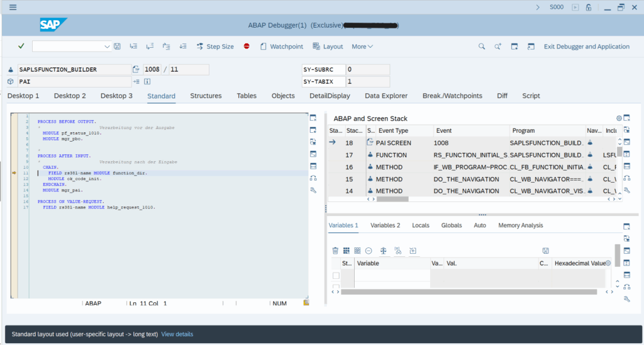Open the Structures tab
The height and width of the screenshot is (345, 644).
point(206,96)
